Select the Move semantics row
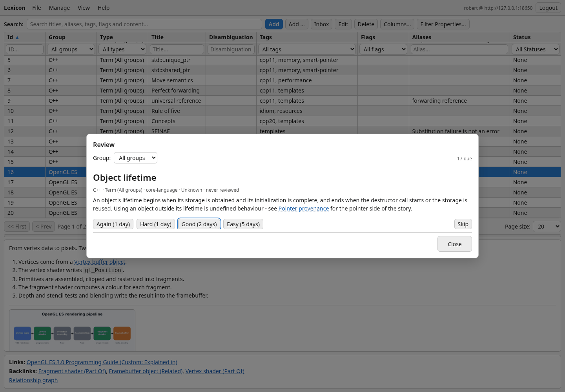 (282, 80)
